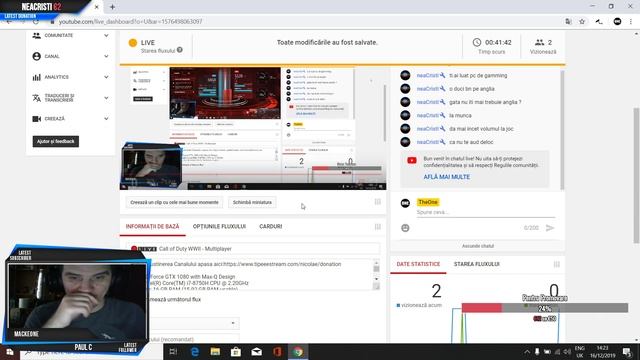Click the Comunitate people icon
Image resolution: width=640 pixels, height=360 pixels.
[36, 36]
